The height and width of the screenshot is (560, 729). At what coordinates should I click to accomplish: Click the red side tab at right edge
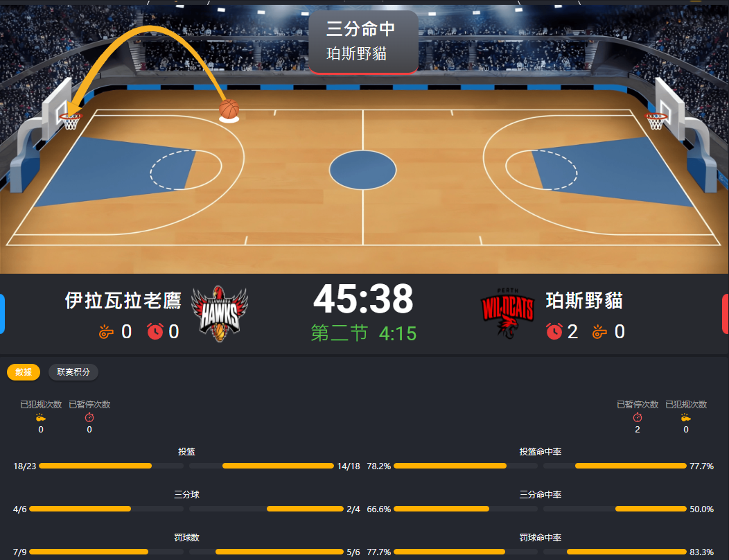pyautogui.click(x=726, y=314)
